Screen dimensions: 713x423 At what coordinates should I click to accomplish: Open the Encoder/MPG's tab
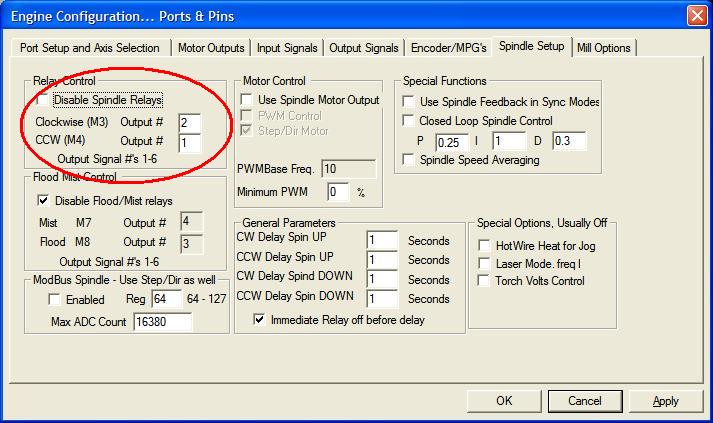pyautogui.click(x=448, y=48)
